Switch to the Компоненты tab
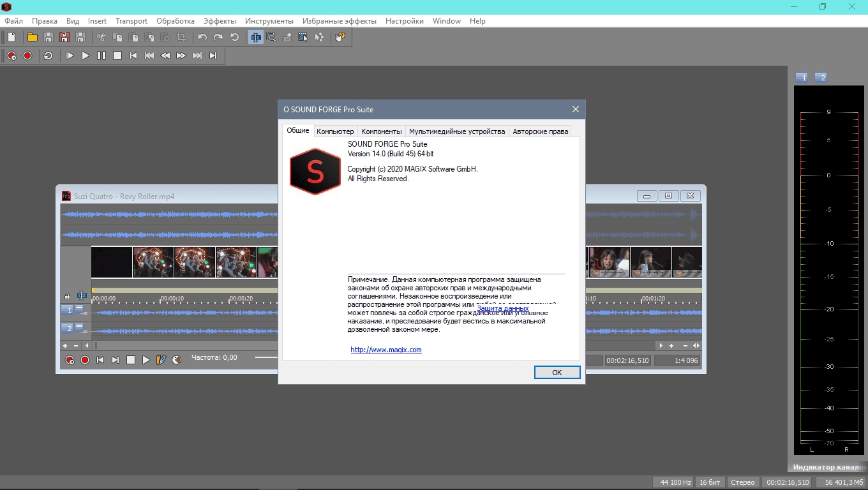This screenshot has height=490, width=868. pyautogui.click(x=382, y=131)
